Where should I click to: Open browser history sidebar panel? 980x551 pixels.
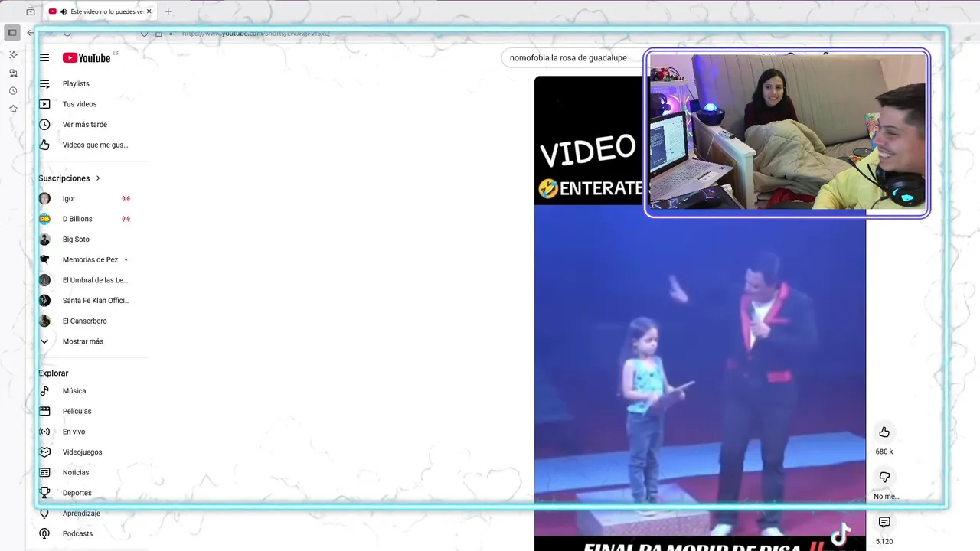pos(13,91)
